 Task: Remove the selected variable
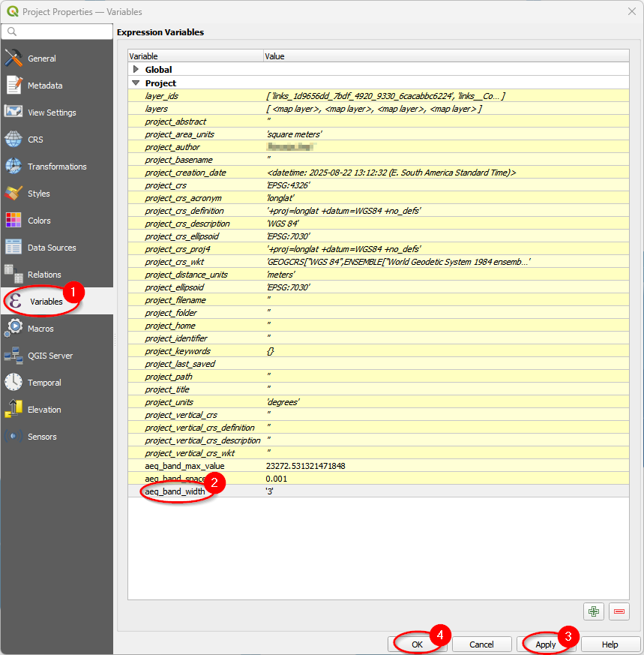pos(619,611)
